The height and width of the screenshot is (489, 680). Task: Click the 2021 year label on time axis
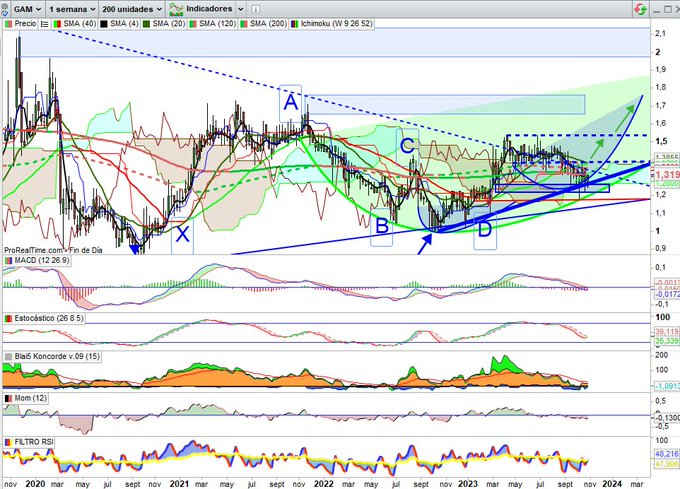pos(178,484)
